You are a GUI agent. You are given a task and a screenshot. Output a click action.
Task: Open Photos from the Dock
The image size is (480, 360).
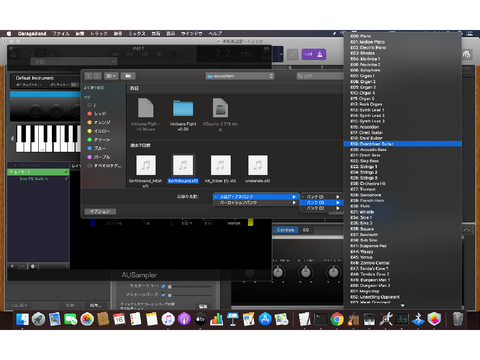click(87, 319)
